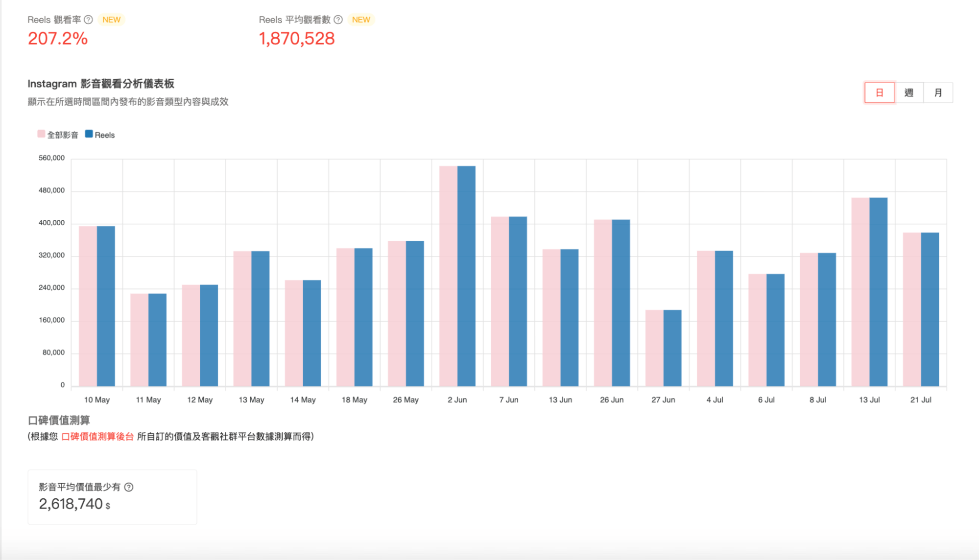Click the 影音平均價值最少有 help icon
The width and height of the screenshot is (979, 560).
tap(129, 487)
